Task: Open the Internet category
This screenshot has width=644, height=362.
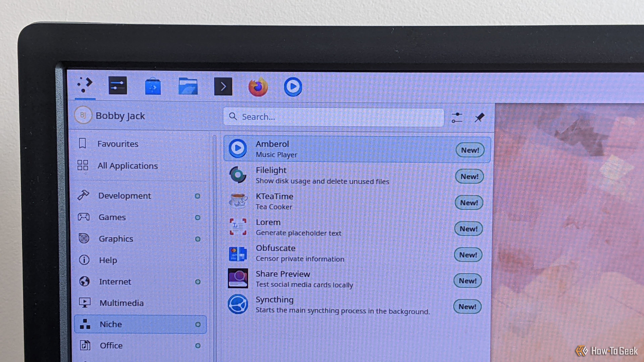Action: click(140, 282)
